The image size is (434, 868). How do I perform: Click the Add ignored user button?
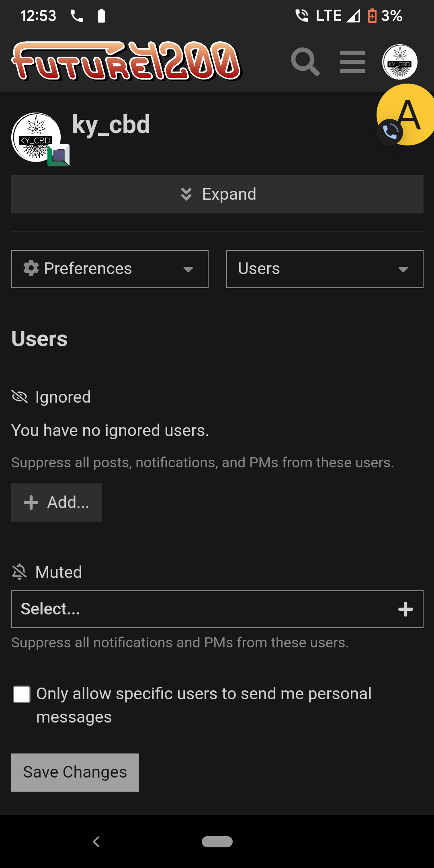56,502
